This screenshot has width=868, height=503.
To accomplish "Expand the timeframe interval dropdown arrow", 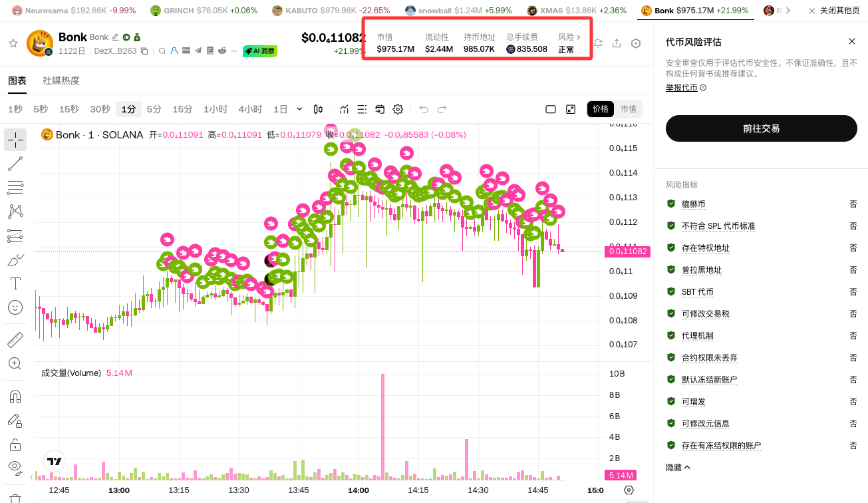I will [299, 108].
